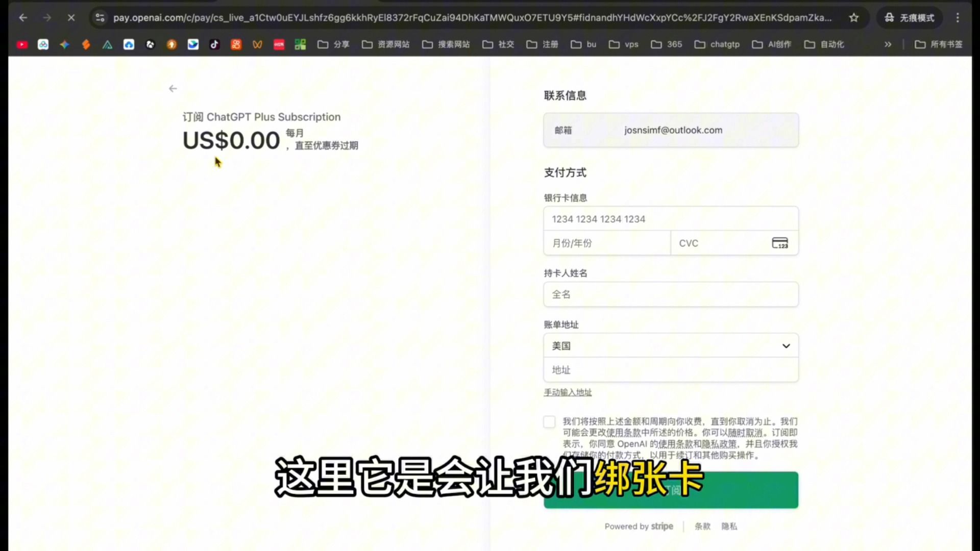
Task: Click the 全名 cardholder name field
Action: click(x=671, y=294)
